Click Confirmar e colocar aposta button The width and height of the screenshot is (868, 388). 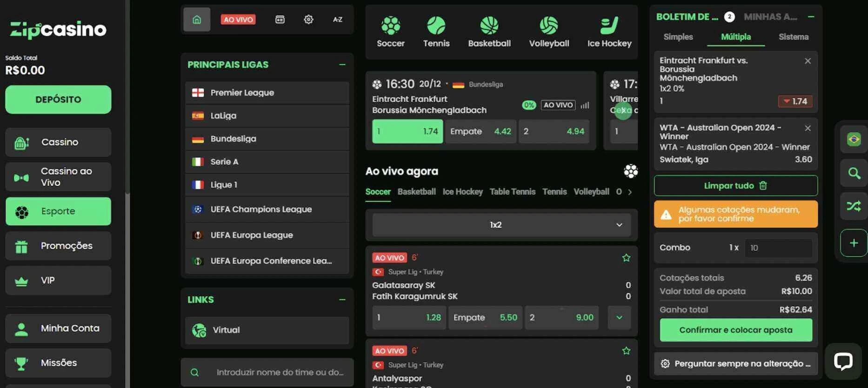pyautogui.click(x=736, y=330)
